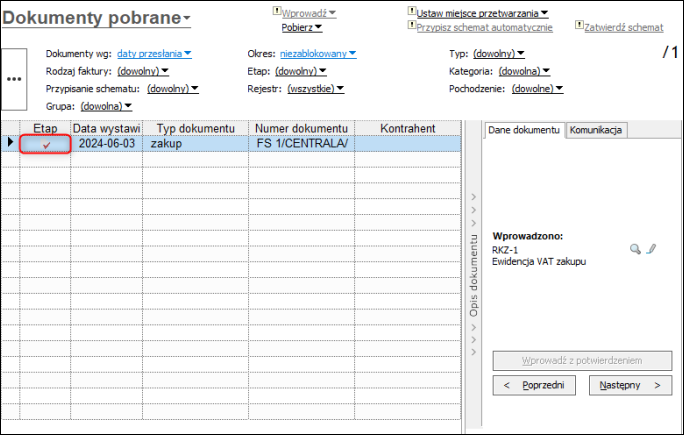Sort by Data wystawienia column header
Viewport: 684px width, 435px height.
click(106, 128)
